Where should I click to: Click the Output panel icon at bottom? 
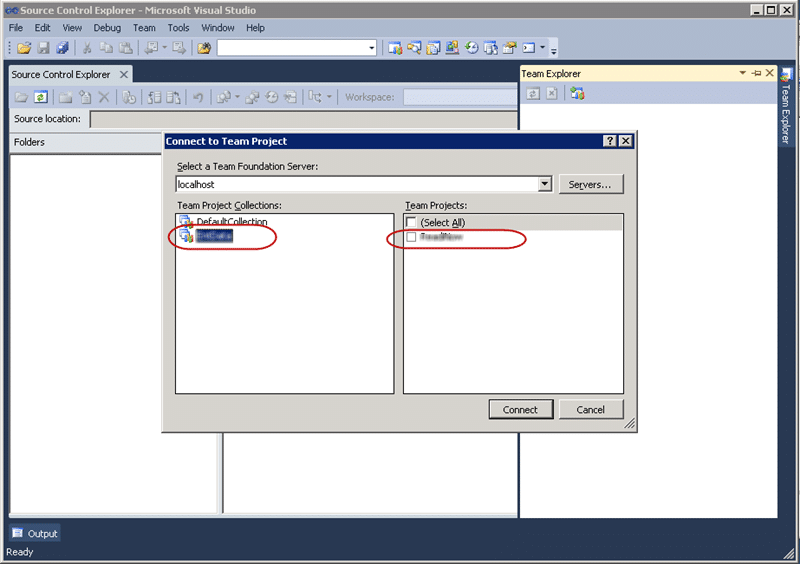pyautogui.click(x=17, y=533)
